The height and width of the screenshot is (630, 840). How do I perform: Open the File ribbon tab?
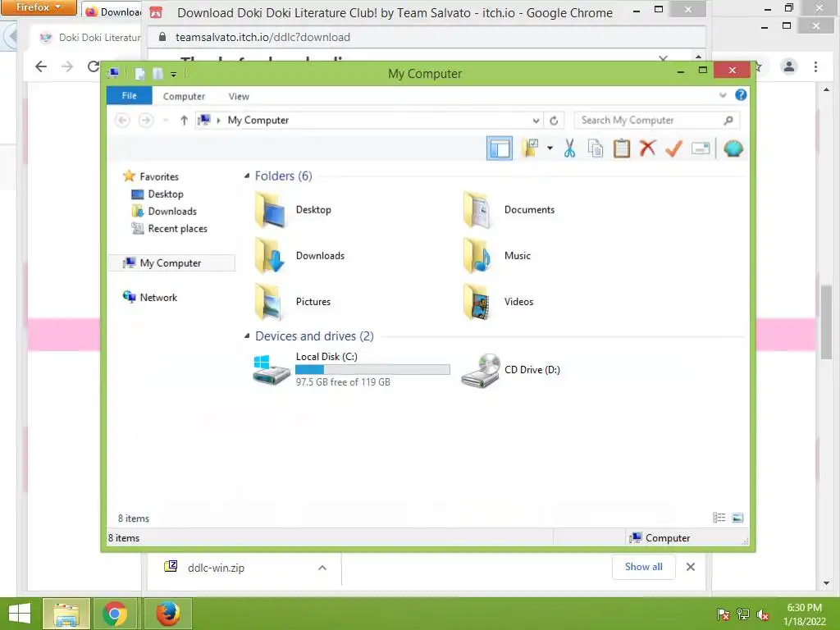point(129,96)
